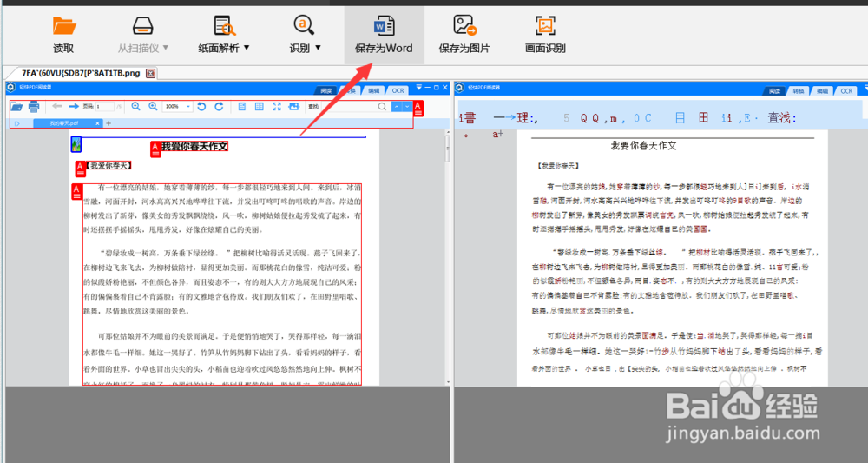Click the blue next page arrow in left pane

point(74,106)
